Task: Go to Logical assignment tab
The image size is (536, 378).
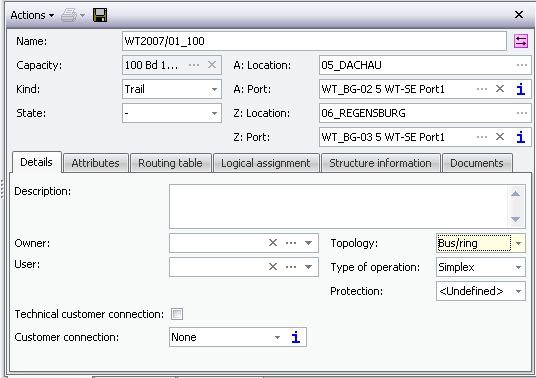Action: 266,163
